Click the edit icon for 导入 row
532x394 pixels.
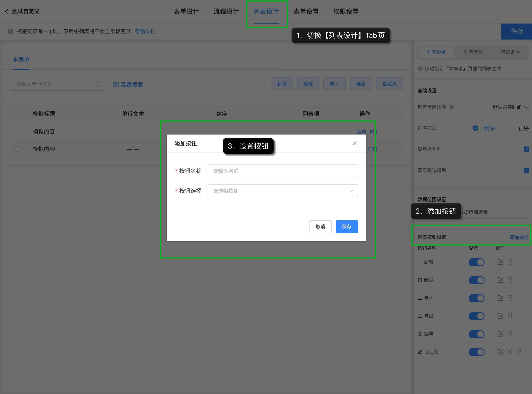tap(500, 298)
